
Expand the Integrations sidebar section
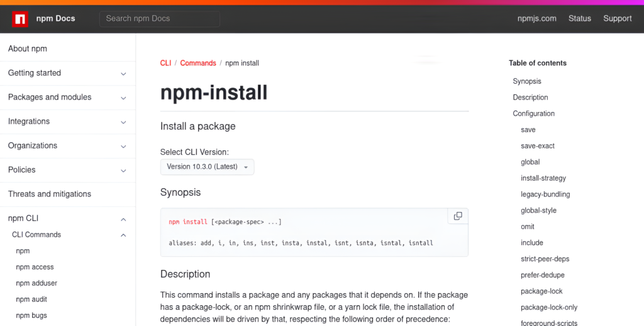pos(123,122)
